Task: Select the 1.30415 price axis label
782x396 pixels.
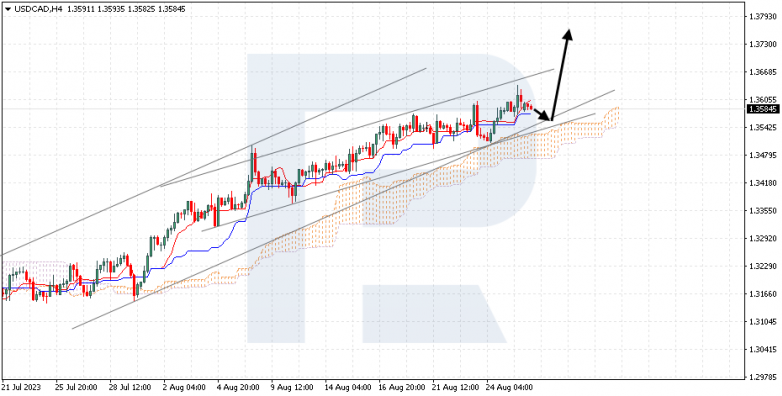Action: pos(764,350)
